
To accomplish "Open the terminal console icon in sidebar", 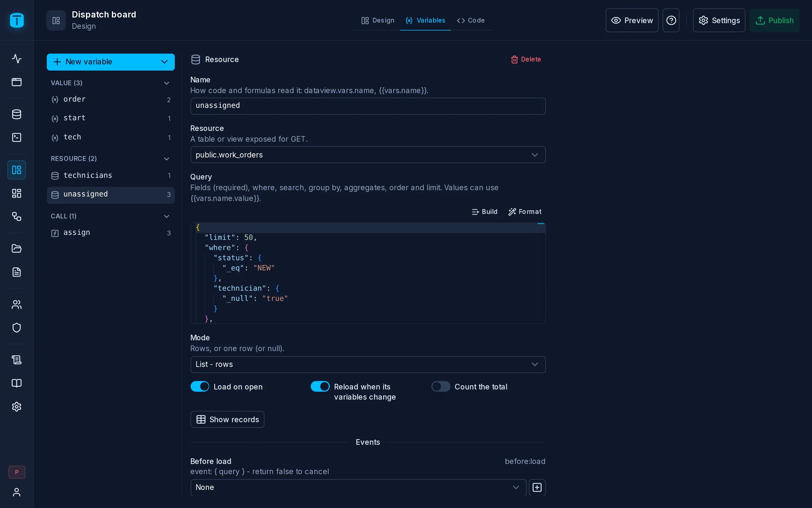I will coord(16,137).
